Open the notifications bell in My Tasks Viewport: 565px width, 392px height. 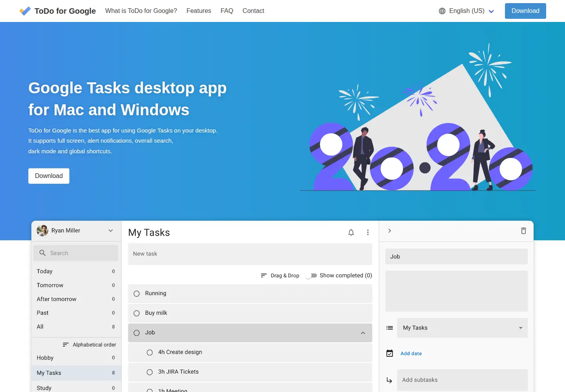[x=351, y=232]
